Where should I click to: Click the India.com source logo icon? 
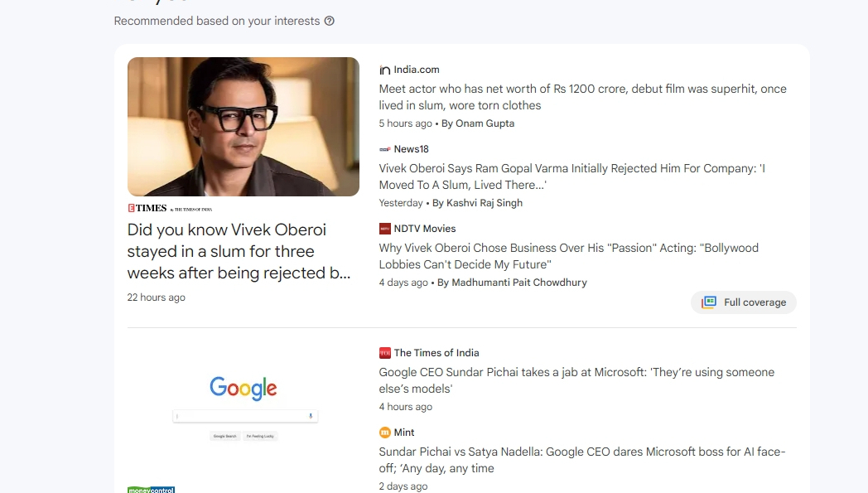pyautogui.click(x=385, y=70)
